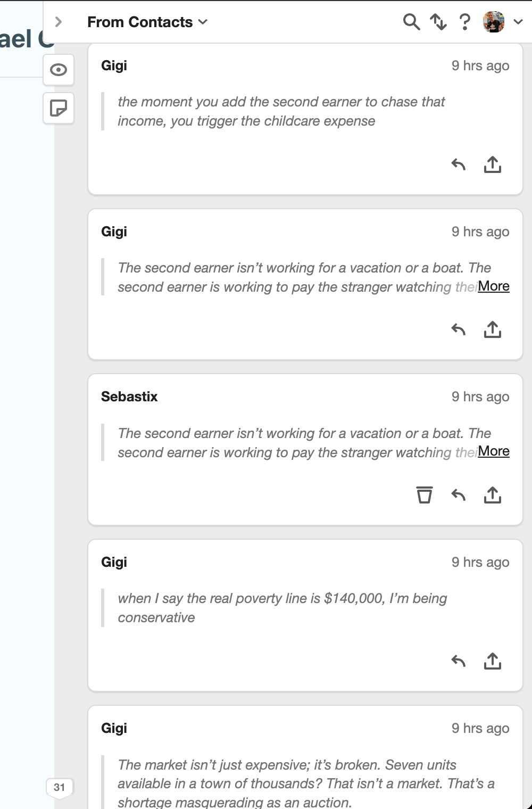Open the notes sticky icon
This screenshot has height=809, width=532.
coord(58,108)
